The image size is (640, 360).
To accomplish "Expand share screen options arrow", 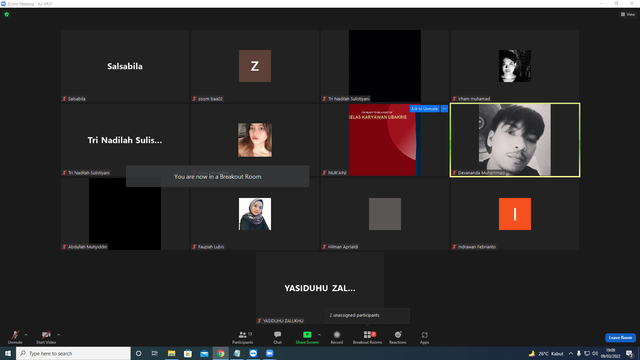I will pos(320,335).
